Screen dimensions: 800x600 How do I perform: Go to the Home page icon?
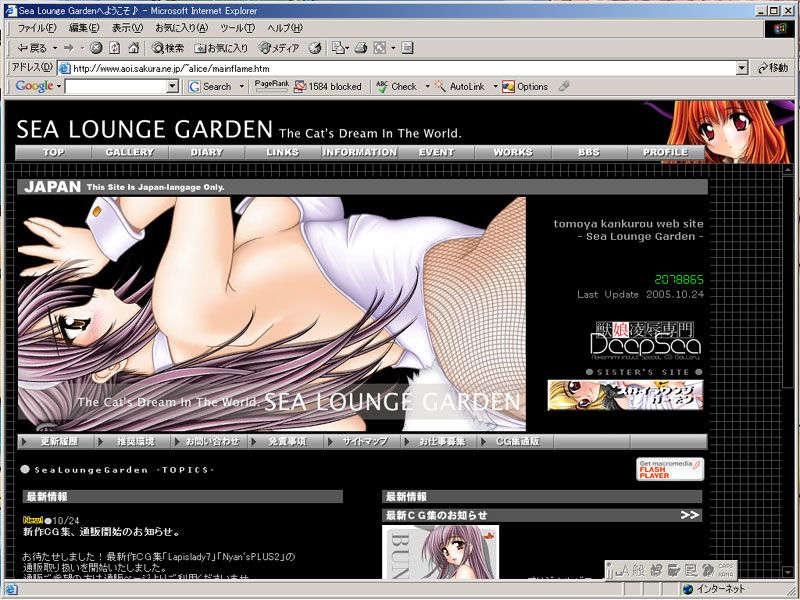pos(134,48)
